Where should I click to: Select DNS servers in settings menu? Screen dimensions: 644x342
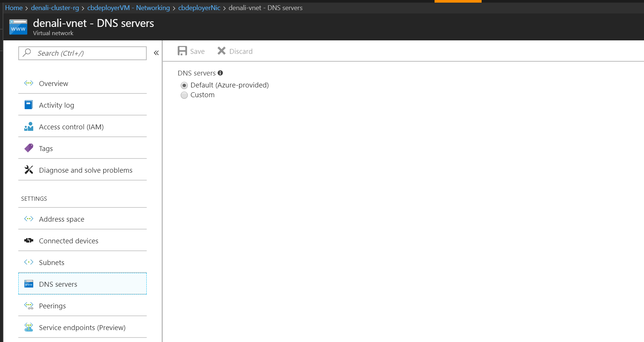click(83, 284)
